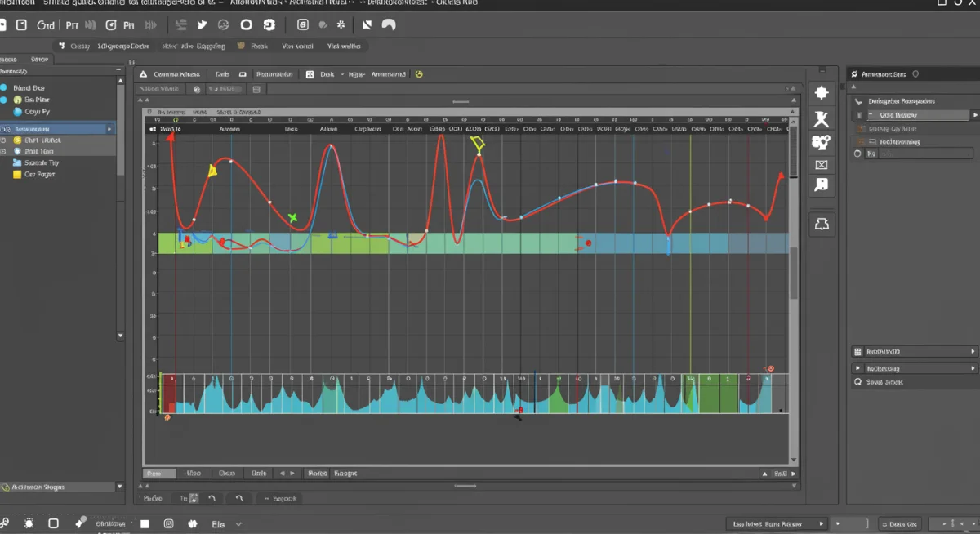
Task: Open the speech bubble note icon
Action: 822,185
